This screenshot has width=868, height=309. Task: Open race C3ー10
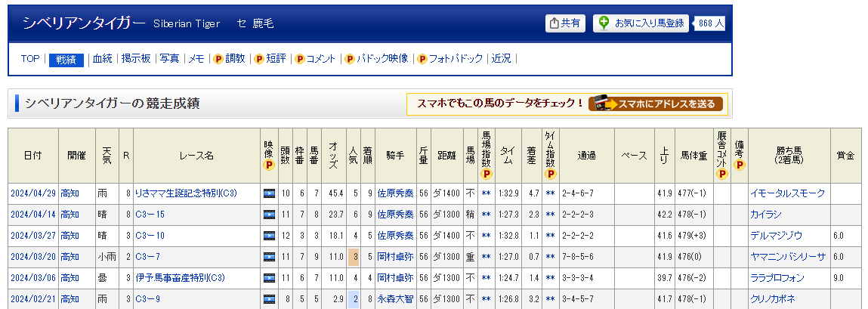(x=150, y=236)
